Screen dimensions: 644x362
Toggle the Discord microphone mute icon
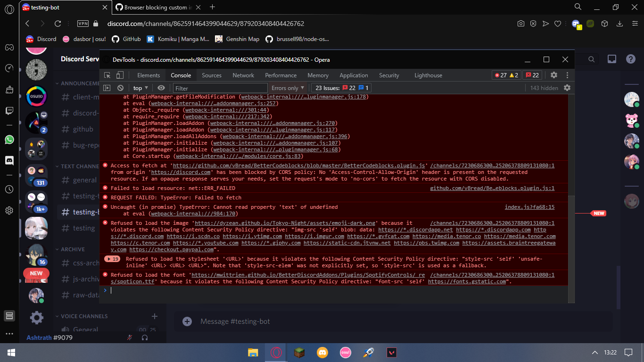[130, 337]
